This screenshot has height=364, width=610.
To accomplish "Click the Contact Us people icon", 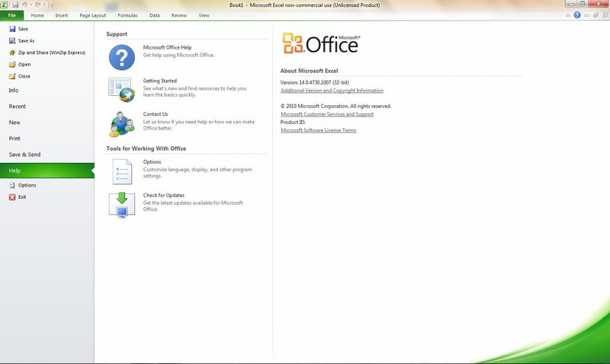I will (x=122, y=124).
